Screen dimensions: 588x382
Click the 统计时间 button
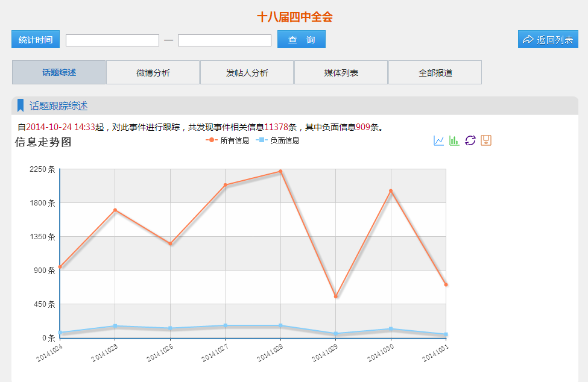35,40
